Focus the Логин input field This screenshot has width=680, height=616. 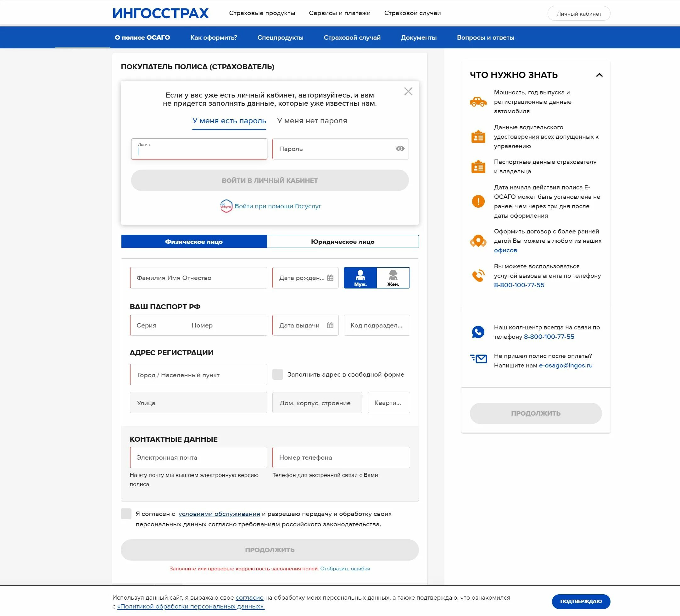(x=199, y=149)
